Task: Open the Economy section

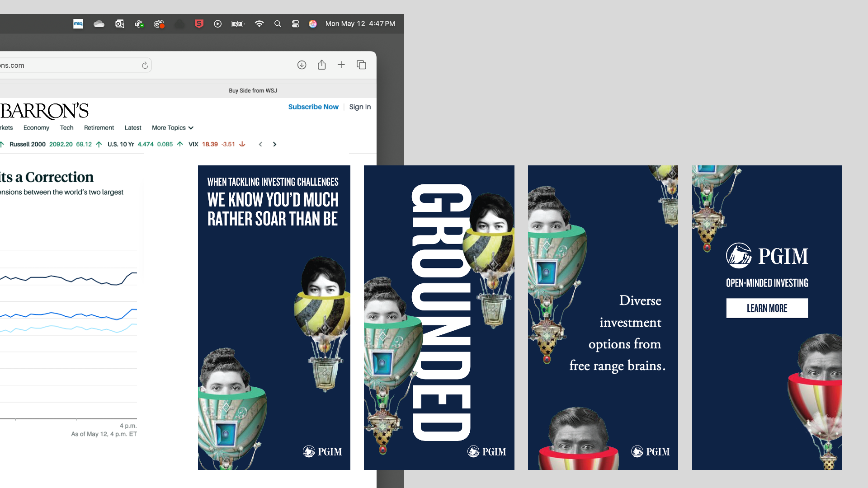Action: tap(36, 128)
